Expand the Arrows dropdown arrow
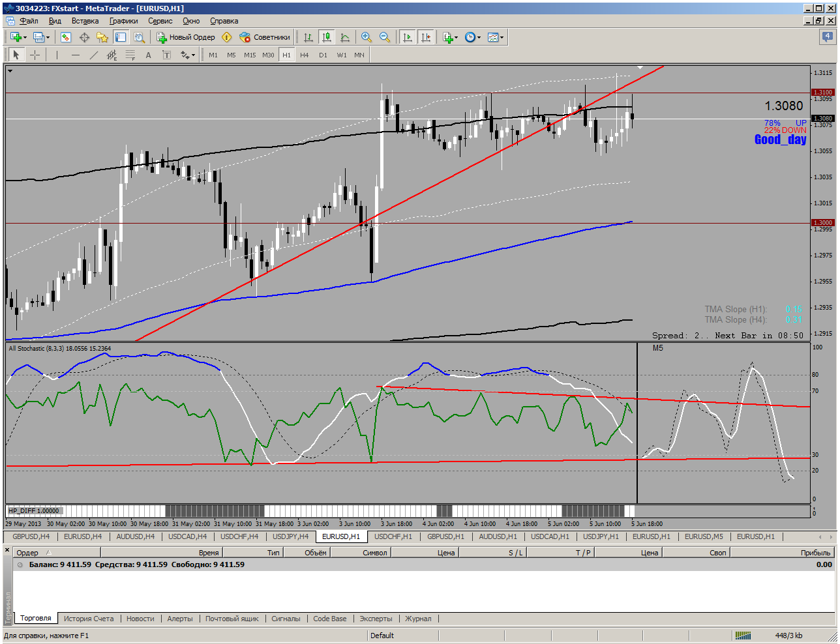The height and width of the screenshot is (644, 840). click(194, 55)
